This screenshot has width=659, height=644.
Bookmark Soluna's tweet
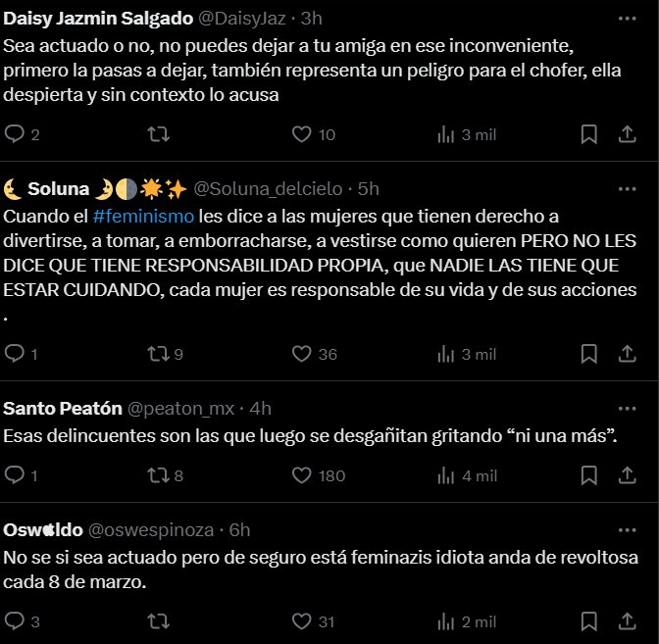[588, 354]
